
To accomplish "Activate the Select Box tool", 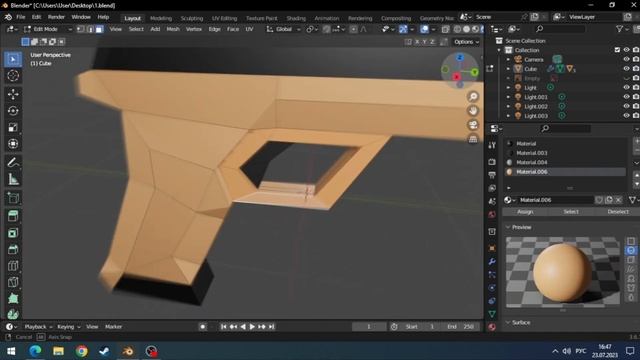I will click(13, 59).
